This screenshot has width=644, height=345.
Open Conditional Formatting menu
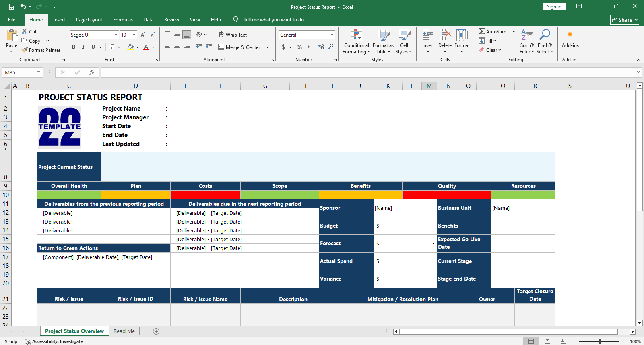pos(356,41)
